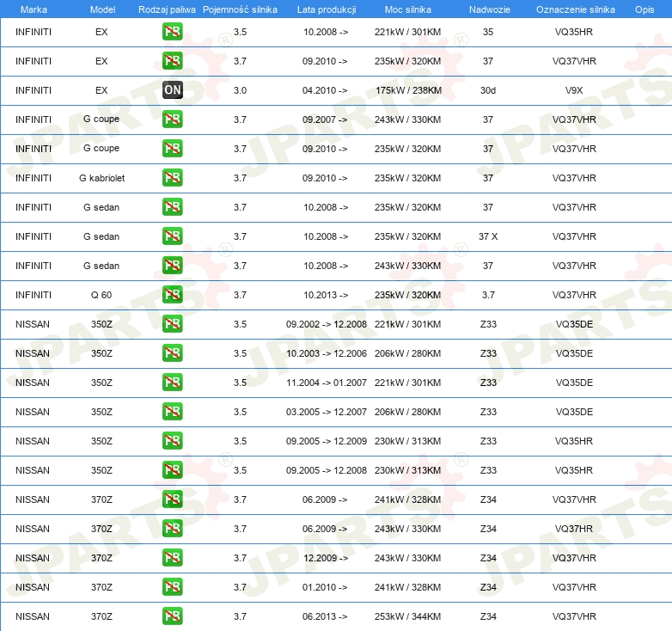The image size is (672, 631).
Task: Select body cell 3.7 in the Q 60 row
Action: tap(488, 295)
